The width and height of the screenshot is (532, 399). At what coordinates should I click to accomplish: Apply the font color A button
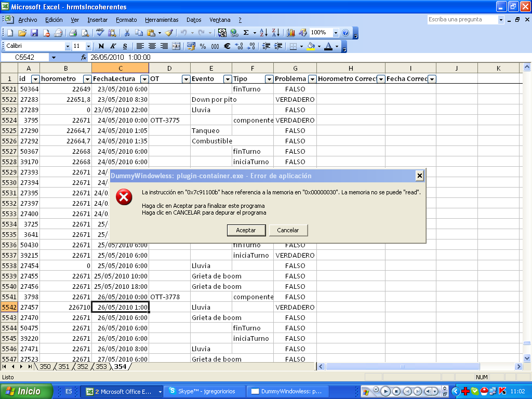pyautogui.click(x=328, y=46)
